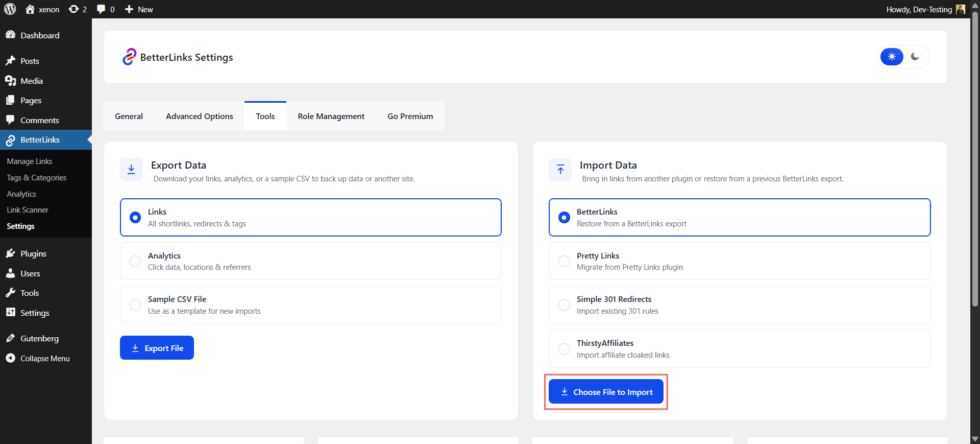The height and width of the screenshot is (444, 980).
Task: Click the BetterLinks logo in settings header
Action: click(x=130, y=57)
